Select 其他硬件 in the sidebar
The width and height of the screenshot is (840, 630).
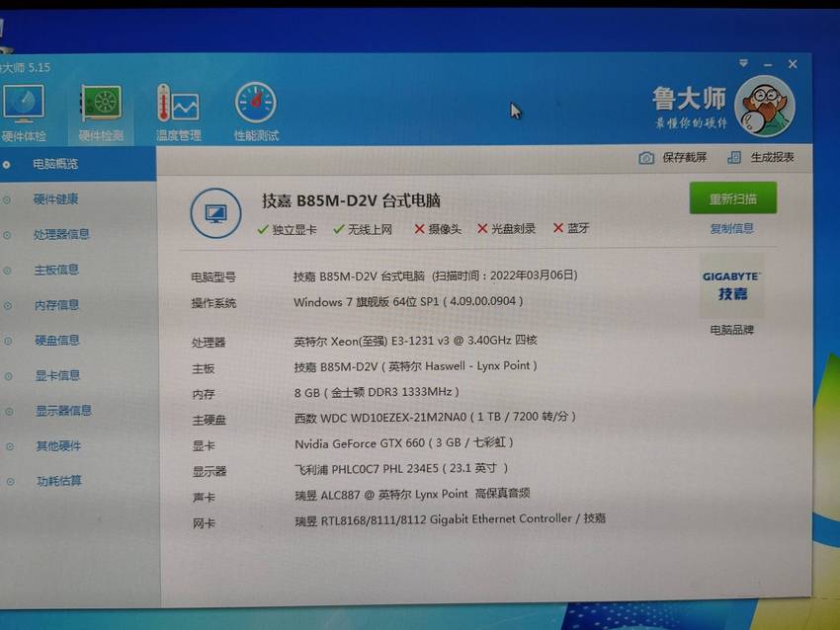pyautogui.click(x=58, y=446)
